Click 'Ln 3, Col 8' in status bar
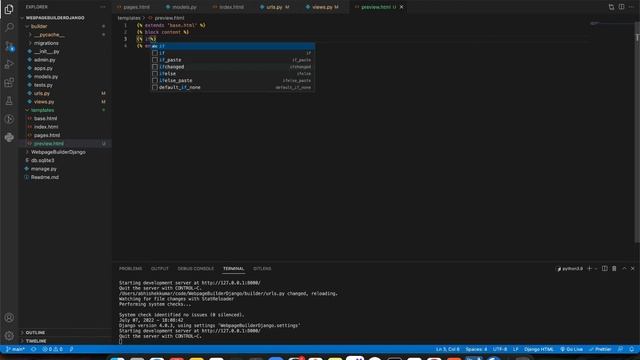Viewport: 640px width, 360px height. pos(448,349)
